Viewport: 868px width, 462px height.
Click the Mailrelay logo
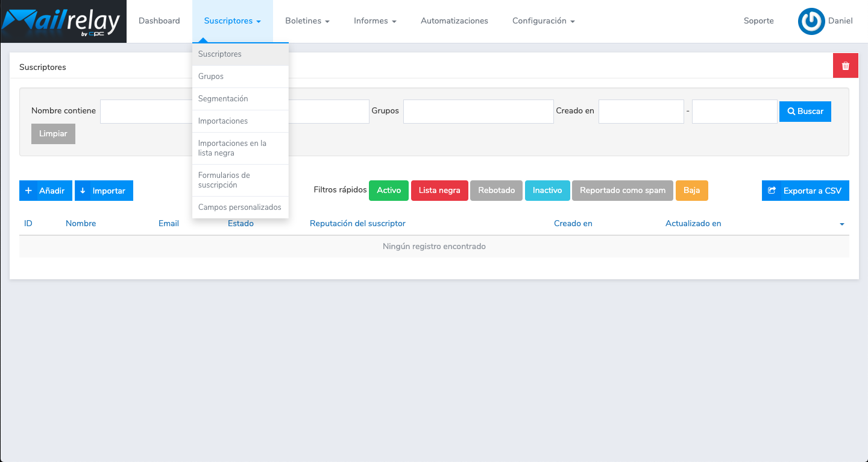pos(63,22)
